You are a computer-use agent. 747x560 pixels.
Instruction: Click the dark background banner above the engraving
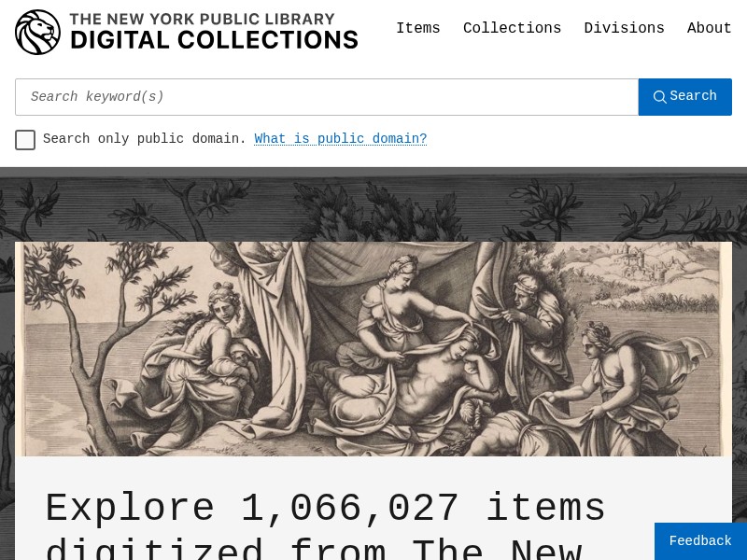pos(373,204)
